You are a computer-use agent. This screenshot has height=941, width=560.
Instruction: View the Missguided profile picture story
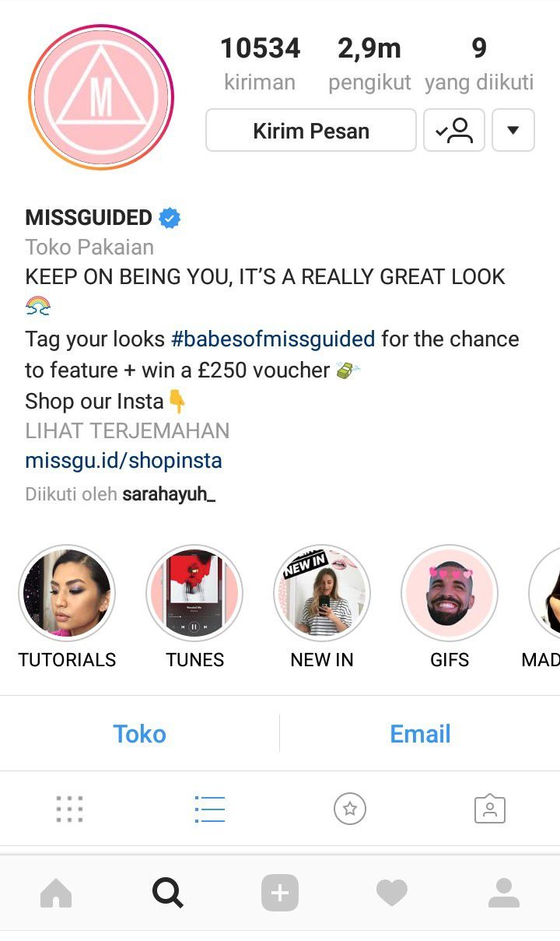pos(101,97)
